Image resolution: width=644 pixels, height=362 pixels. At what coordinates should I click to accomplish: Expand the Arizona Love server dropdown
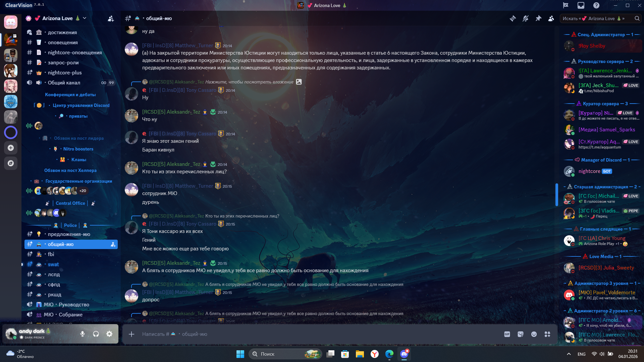pyautogui.click(x=85, y=18)
